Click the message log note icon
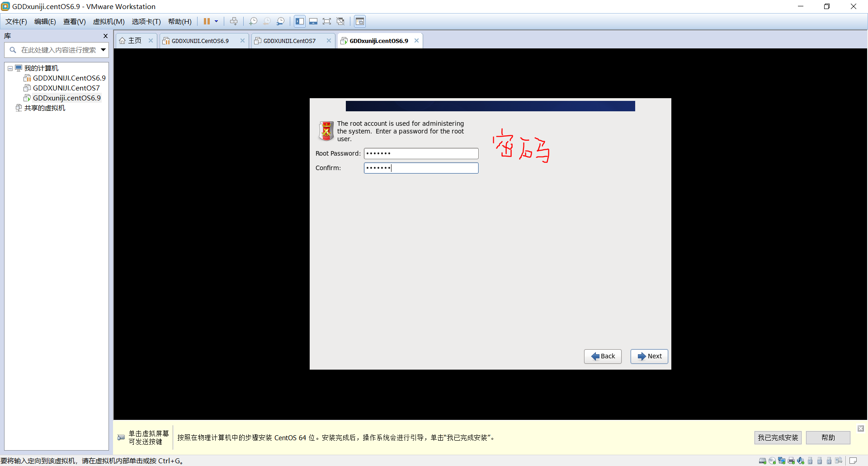Screen dimensions: 868x466 click(x=853, y=461)
